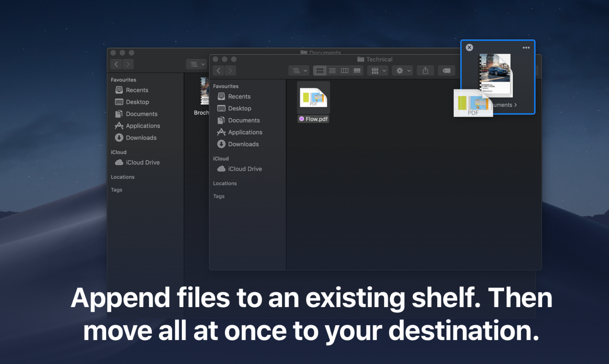
Task: Click the purple tag dot on Flow.pdf
Action: [302, 119]
